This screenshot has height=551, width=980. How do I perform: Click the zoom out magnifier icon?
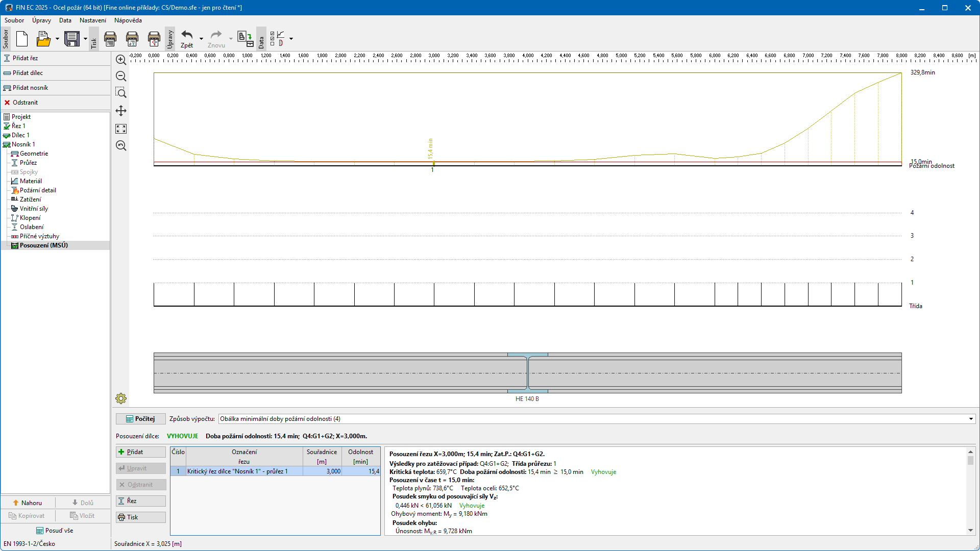click(121, 77)
